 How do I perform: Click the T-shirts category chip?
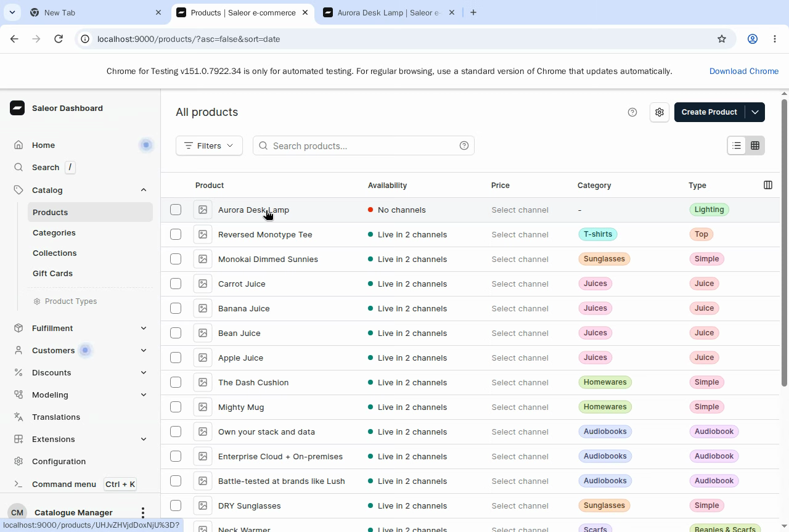click(598, 234)
